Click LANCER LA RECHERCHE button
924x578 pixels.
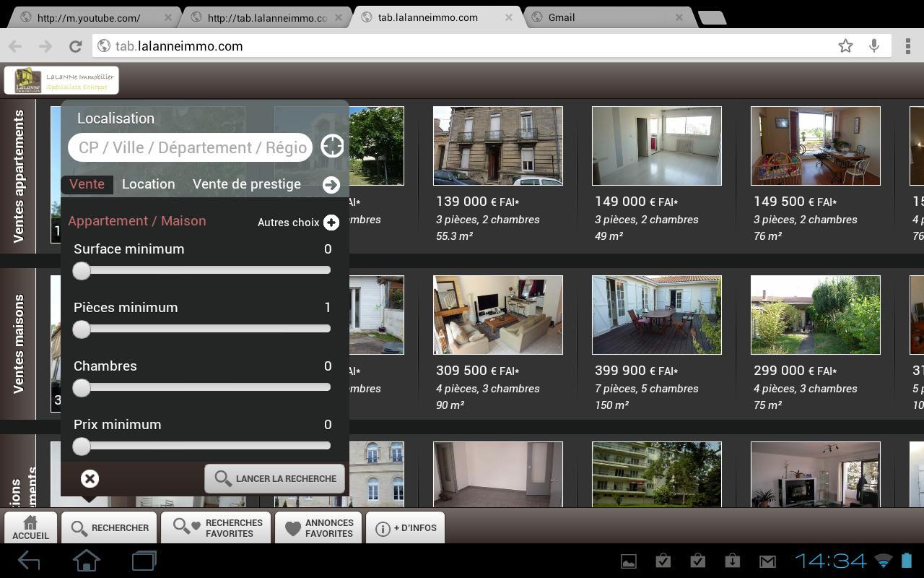click(274, 478)
